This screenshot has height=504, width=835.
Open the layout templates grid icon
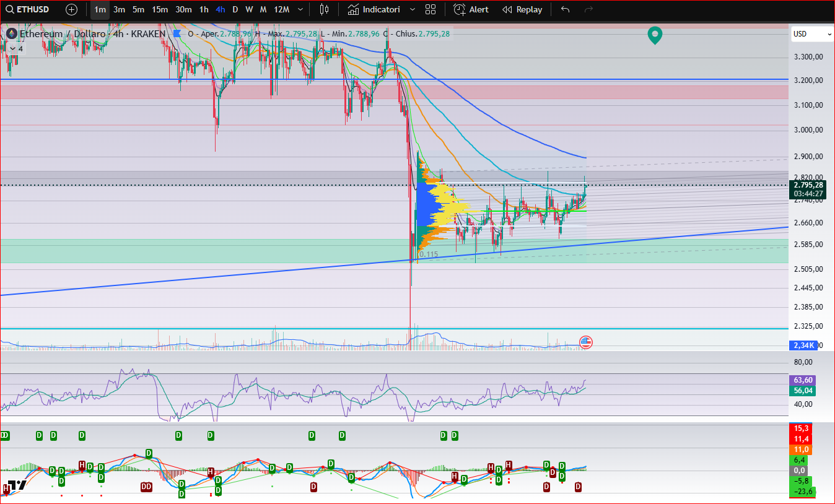tap(431, 9)
